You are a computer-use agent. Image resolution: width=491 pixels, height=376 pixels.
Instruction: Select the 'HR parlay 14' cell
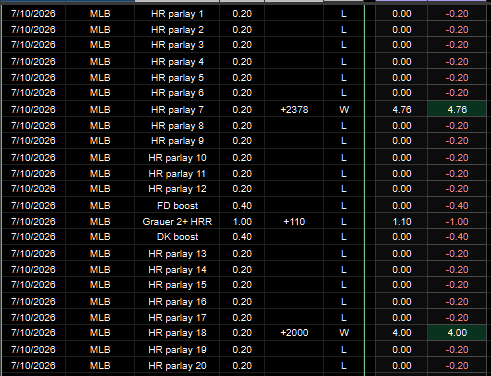(x=177, y=270)
